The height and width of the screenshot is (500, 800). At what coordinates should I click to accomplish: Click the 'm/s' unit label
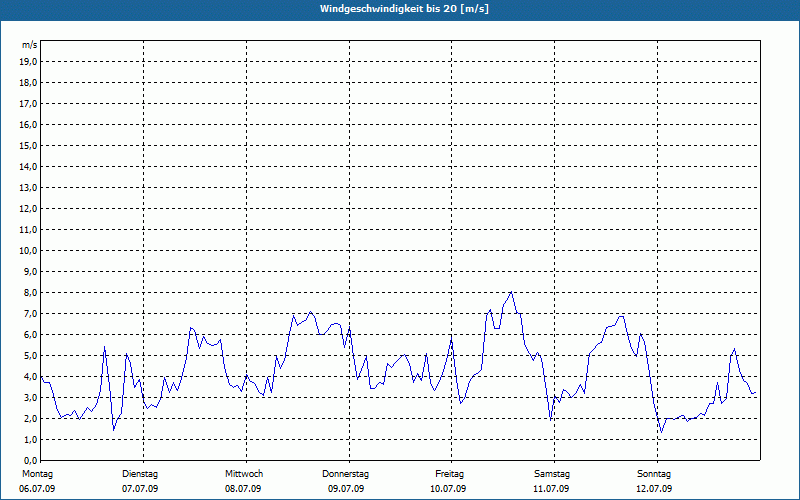click(x=29, y=45)
